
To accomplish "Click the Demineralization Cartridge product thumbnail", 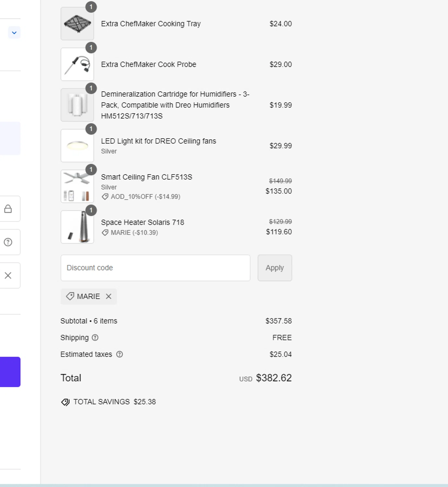I will (77, 105).
